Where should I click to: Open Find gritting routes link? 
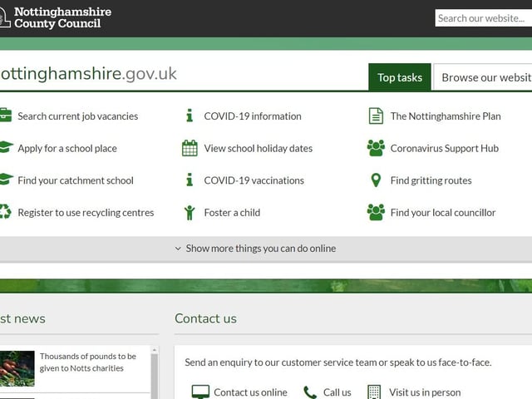(x=431, y=180)
